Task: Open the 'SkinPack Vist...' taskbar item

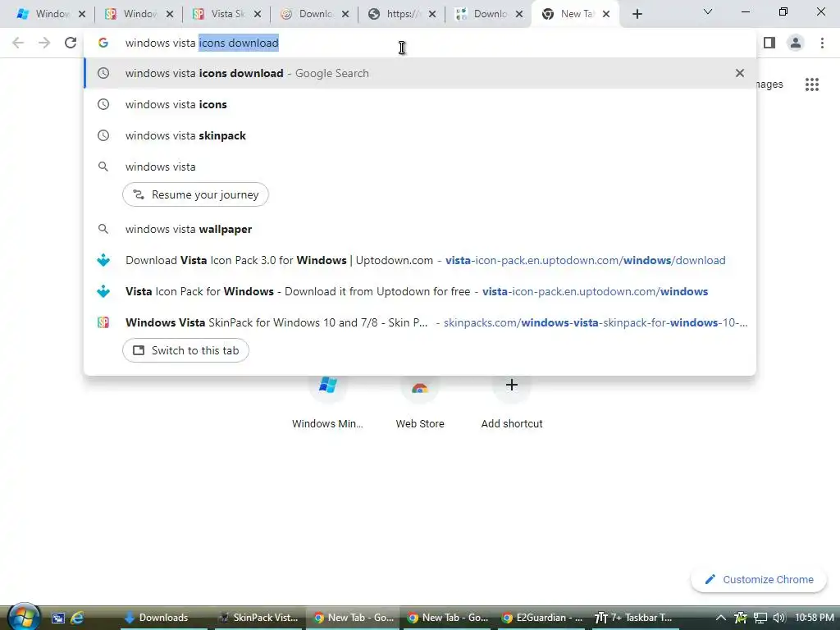Action: pyautogui.click(x=260, y=618)
